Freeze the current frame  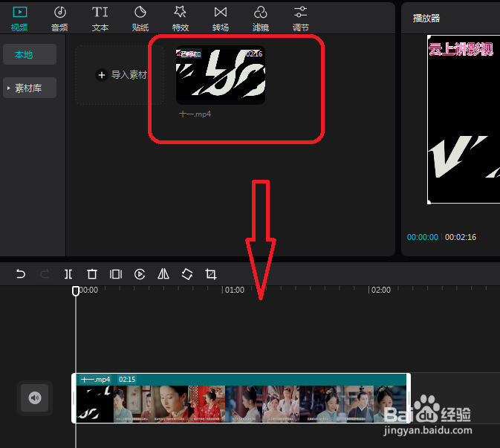tap(116, 274)
